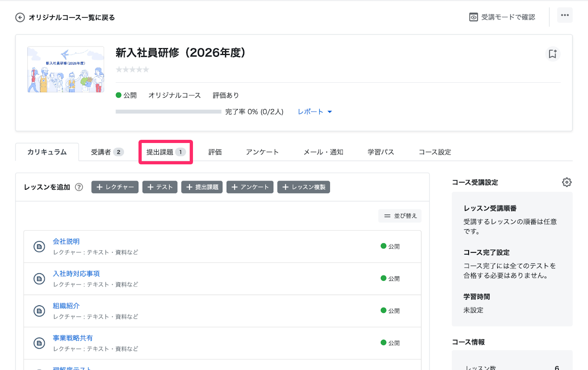Screen dimensions: 588x370
Task: Click the レッスン受講順番 heading
Action: (490, 208)
